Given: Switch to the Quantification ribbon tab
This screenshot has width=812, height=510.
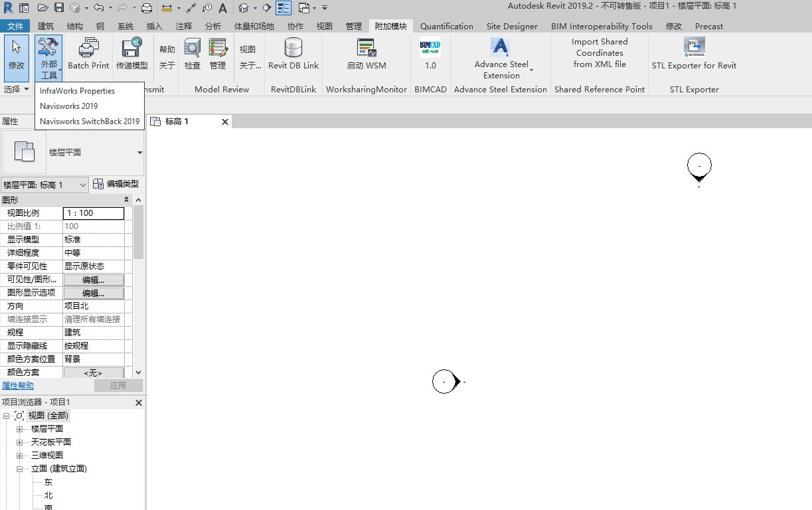Looking at the screenshot, I should pyautogui.click(x=447, y=27).
